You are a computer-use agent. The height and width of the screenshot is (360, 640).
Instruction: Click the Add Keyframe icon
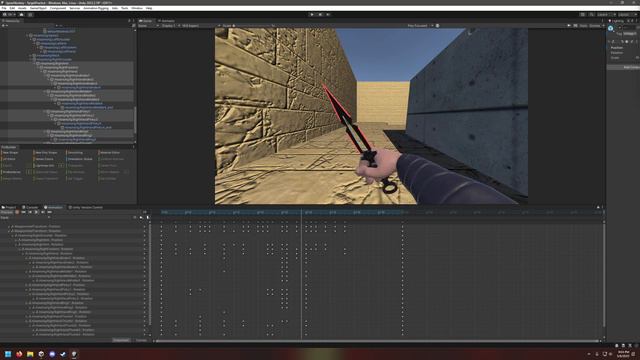click(141, 218)
